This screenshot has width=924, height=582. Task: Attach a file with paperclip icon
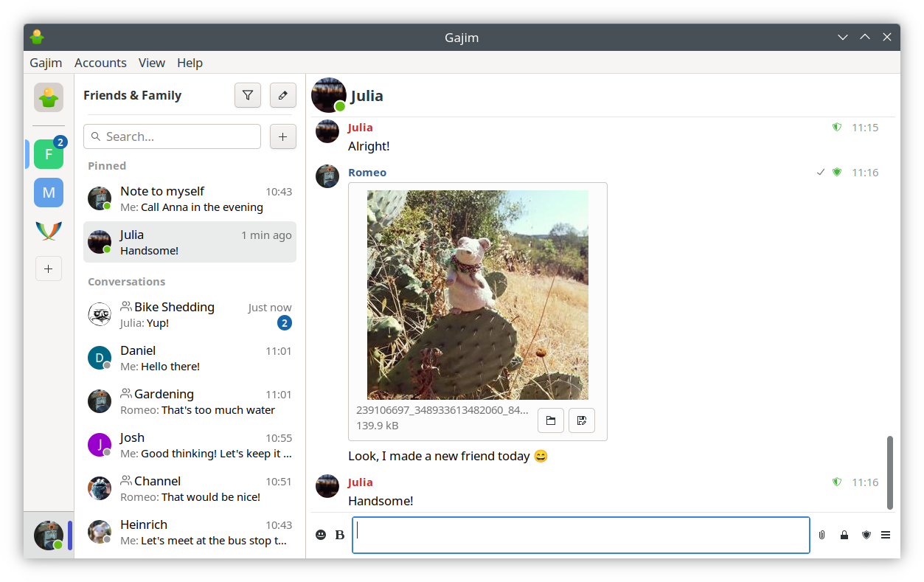coord(821,535)
